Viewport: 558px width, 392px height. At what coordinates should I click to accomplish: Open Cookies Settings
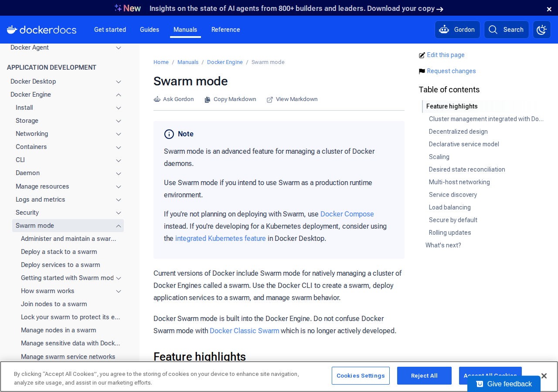tap(361, 375)
